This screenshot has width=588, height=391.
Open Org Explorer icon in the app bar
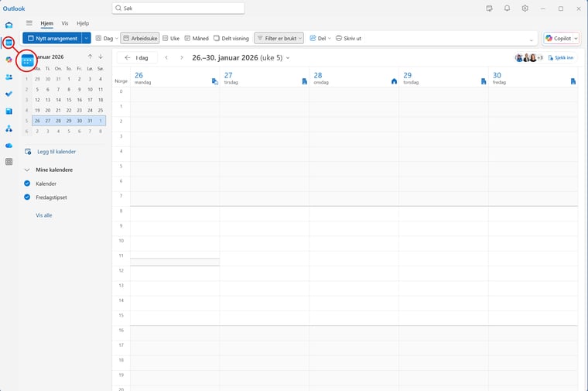coord(9,129)
